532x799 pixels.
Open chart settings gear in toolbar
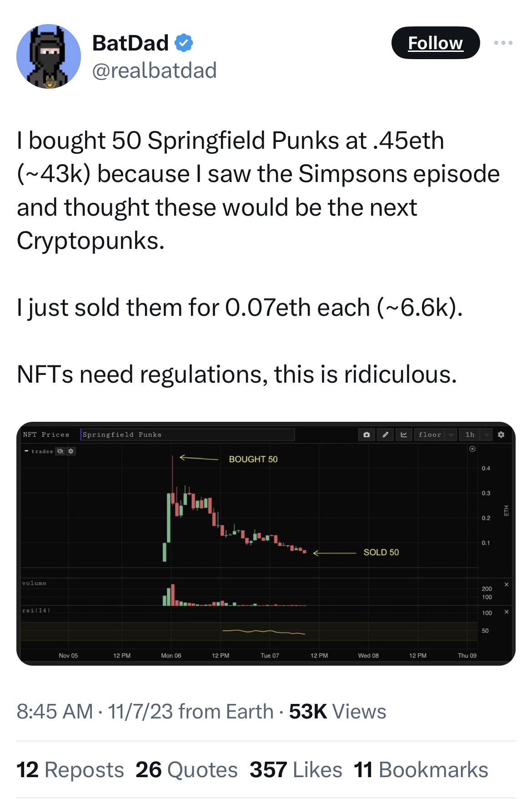coord(501,435)
